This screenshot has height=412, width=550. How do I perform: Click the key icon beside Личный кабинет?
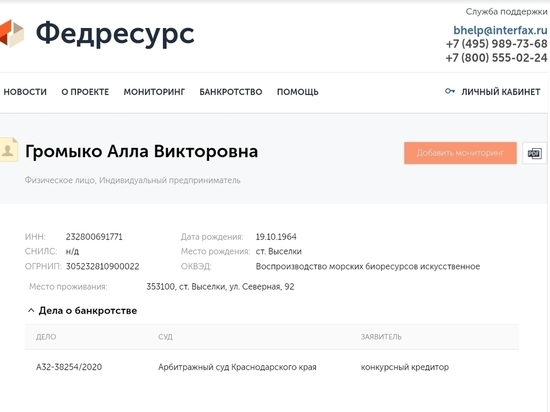(450, 92)
